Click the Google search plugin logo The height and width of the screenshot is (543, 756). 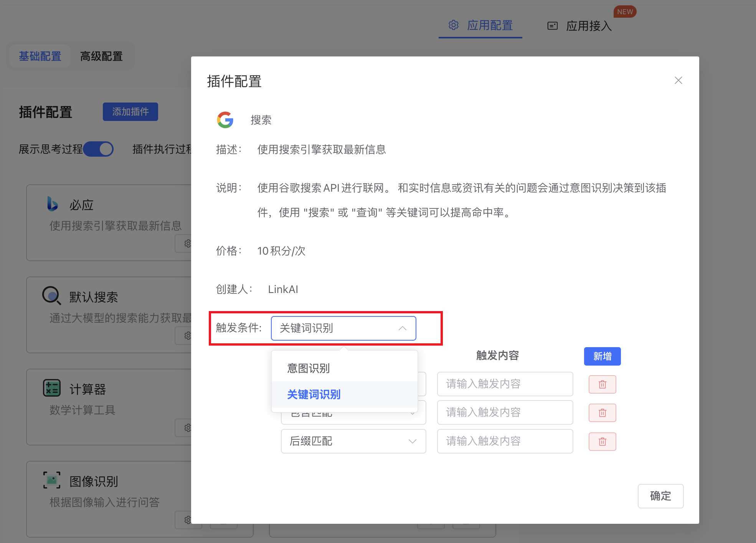coord(225,120)
